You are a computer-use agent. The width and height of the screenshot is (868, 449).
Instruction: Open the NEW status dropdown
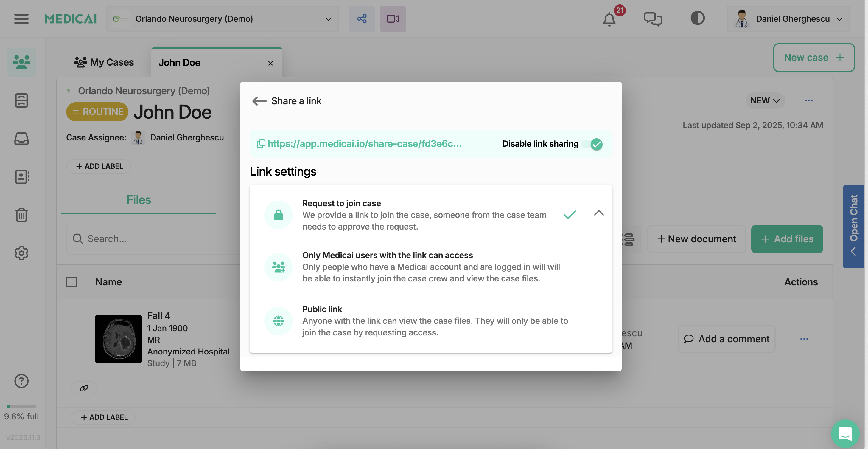coord(765,100)
